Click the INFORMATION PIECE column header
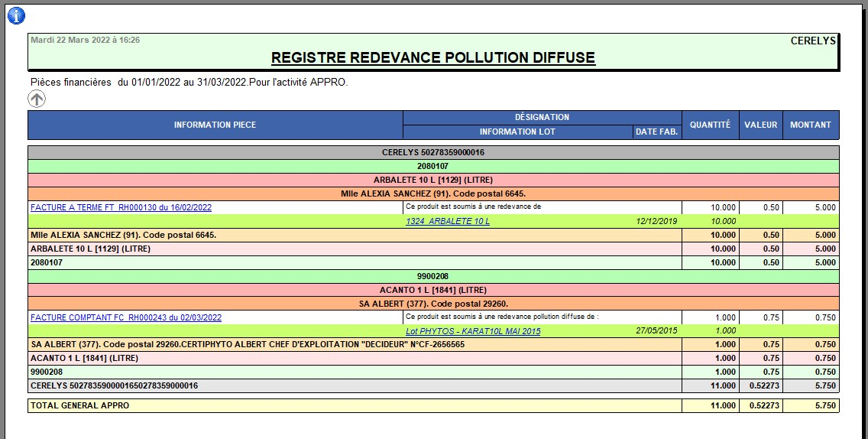The image size is (868, 439). [215, 125]
